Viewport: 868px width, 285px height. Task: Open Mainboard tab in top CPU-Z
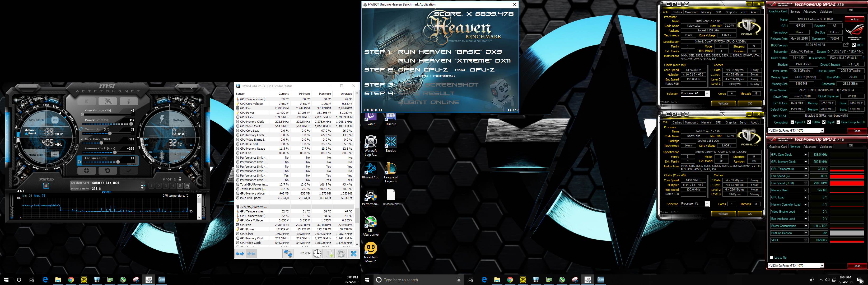[x=692, y=12]
